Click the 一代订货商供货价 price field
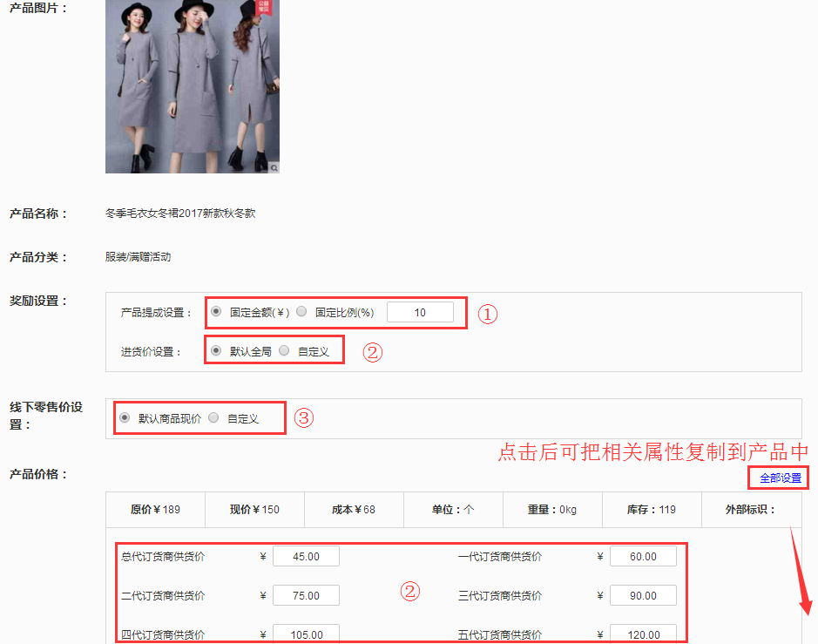This screenshot has width=818, height=644. 643,556
